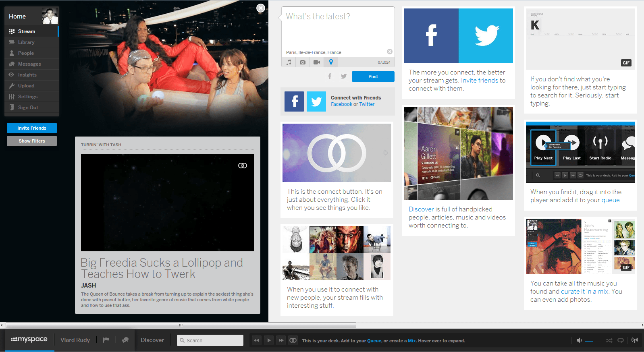Open Settings in sidebar
The image size is (644, 352).
point(32,97)
